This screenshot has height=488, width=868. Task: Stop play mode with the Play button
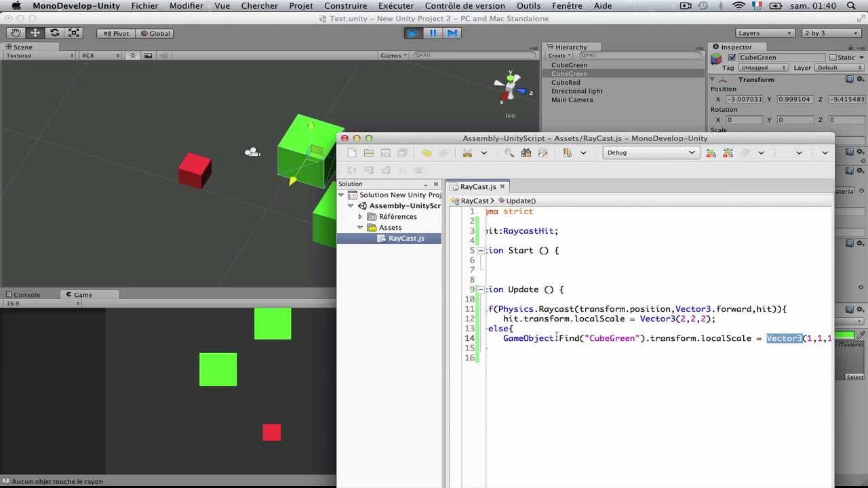pyautogui.click(x=413, y=33)
